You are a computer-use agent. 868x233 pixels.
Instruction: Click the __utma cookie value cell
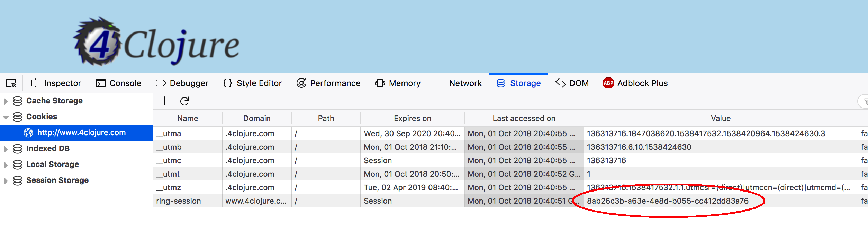[706, 133]
